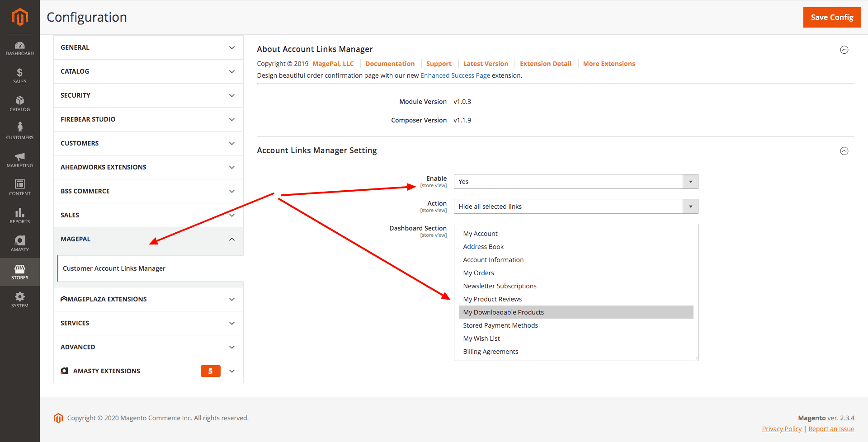The width and height of the screenshot is (868, 442).
Task: Select the Marketing megaphone icon
Action: (x=19, y=160)
